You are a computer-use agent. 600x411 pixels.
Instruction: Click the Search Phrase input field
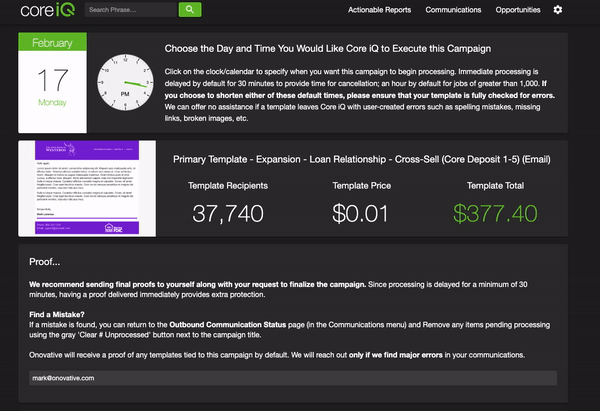click(x=130, y=10)
